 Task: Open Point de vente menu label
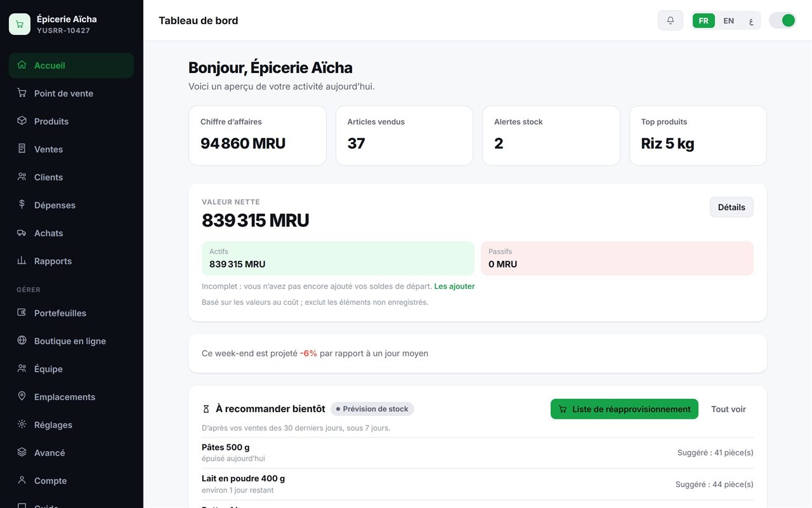pyautogui.click(x=63, y=93)
